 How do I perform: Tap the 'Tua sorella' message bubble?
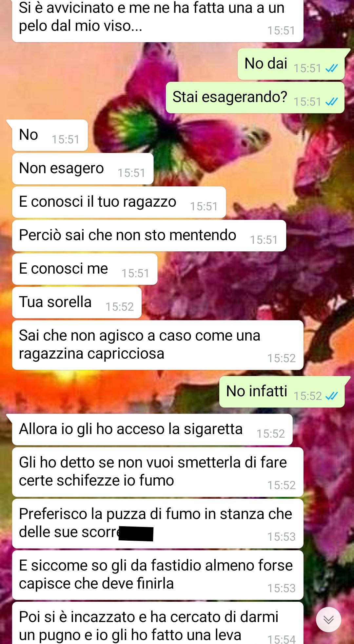tap(77, 302)
